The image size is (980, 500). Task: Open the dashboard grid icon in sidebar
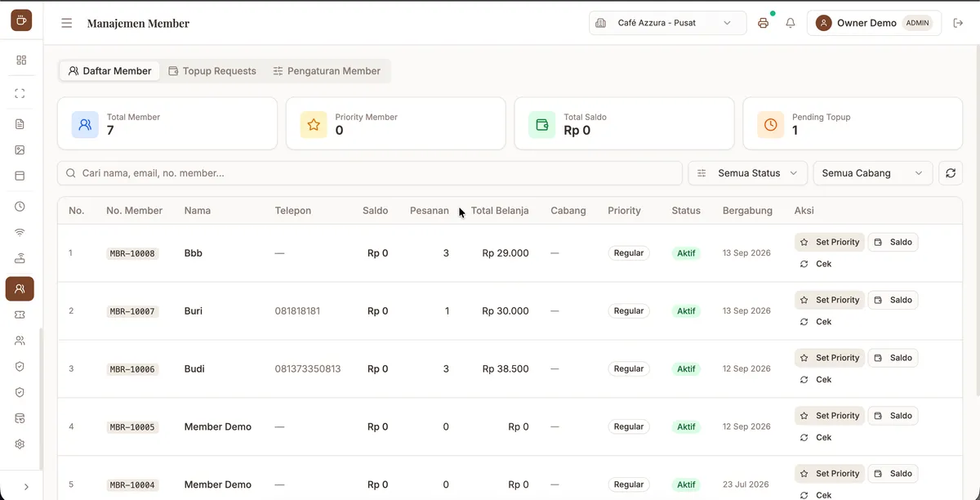[x=21, y=60]
